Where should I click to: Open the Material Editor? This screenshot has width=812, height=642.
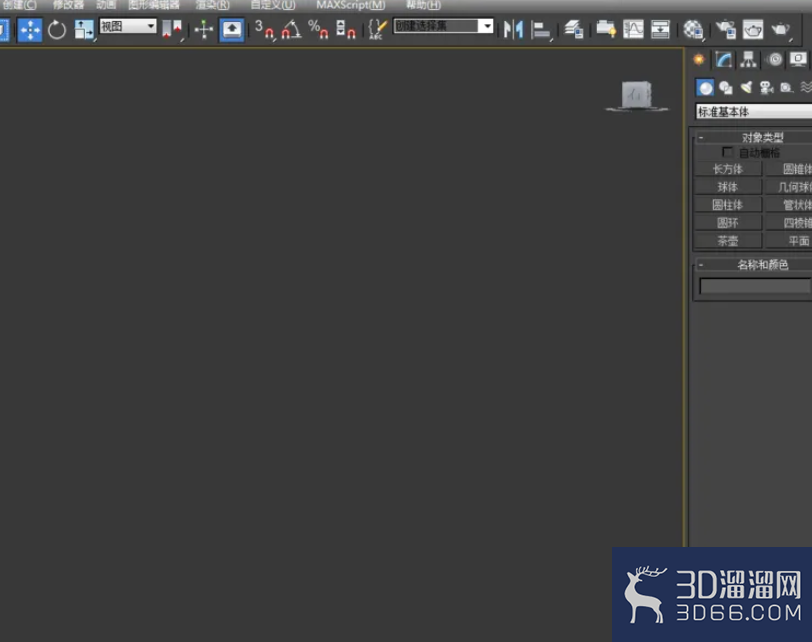tap(693, 30)
